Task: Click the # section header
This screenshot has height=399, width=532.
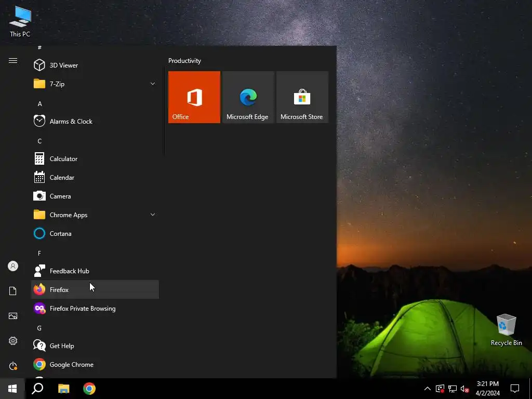Action: pyautogui.click(x=39, y=47)
